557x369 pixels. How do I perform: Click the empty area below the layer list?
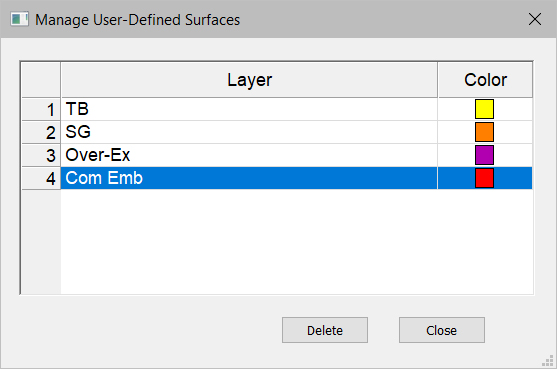point(297,242)
